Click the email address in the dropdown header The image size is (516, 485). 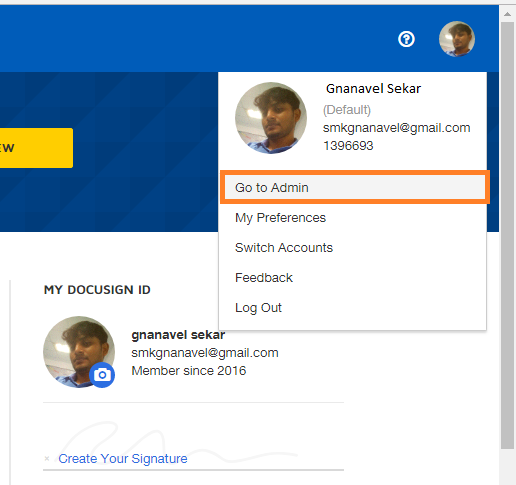396,128
